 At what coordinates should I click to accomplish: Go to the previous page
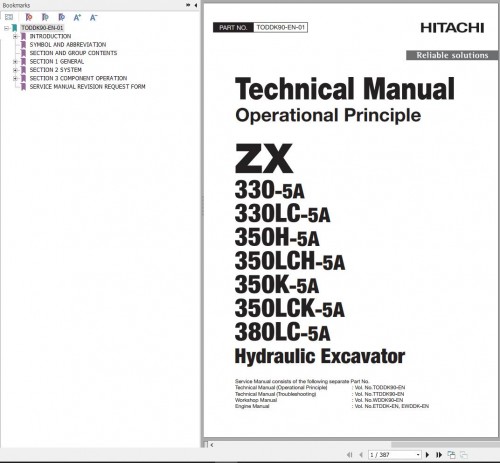pos(361,455)
